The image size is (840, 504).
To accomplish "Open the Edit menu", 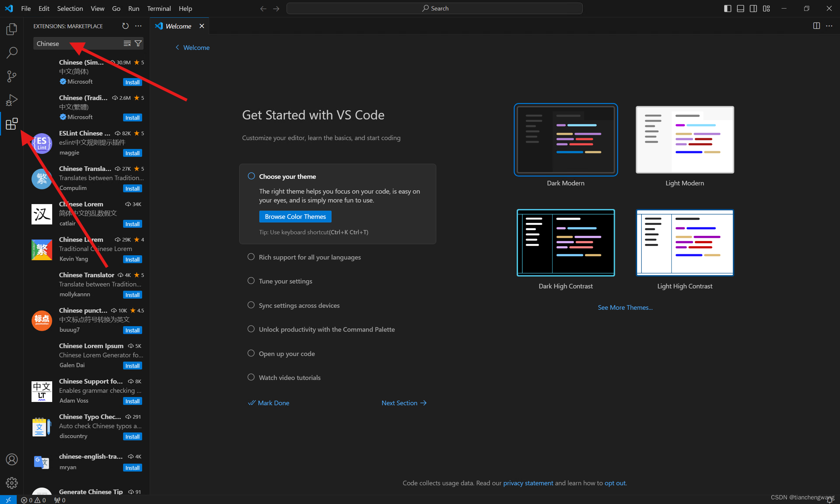I will pyautogui.click(x=44, y=9).
